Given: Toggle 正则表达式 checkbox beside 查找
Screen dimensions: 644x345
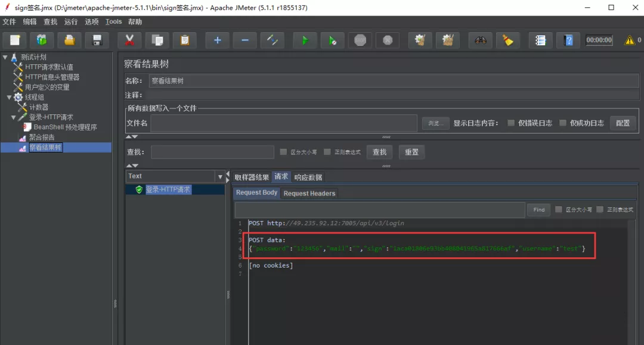Looking at the screenshot, I should pyautogui.click(x=327, y=152).
